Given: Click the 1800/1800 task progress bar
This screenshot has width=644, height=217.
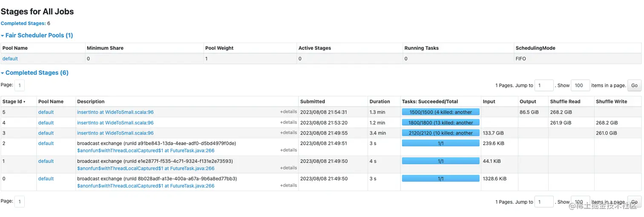Looking at the screenshot, I should coord(441,123).
